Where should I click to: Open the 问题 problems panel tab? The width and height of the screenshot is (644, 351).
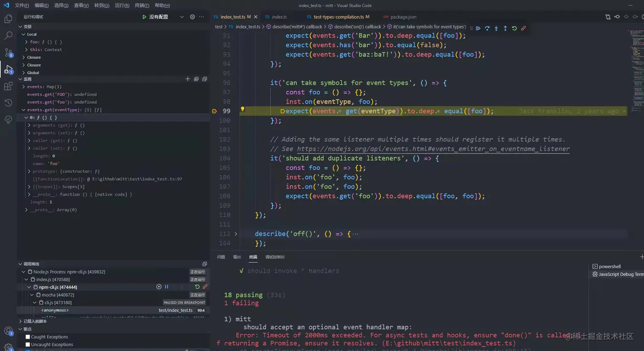(221, 257)
